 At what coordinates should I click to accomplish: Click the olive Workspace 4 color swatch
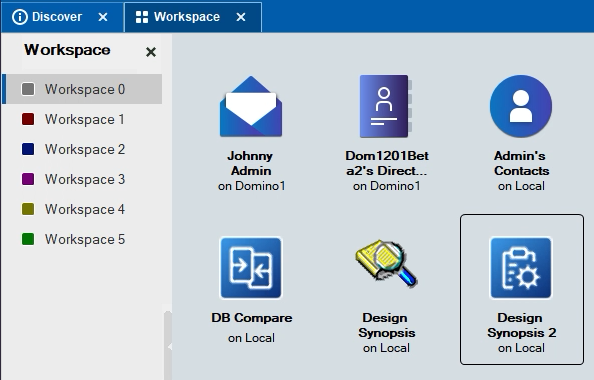point(28,209)
